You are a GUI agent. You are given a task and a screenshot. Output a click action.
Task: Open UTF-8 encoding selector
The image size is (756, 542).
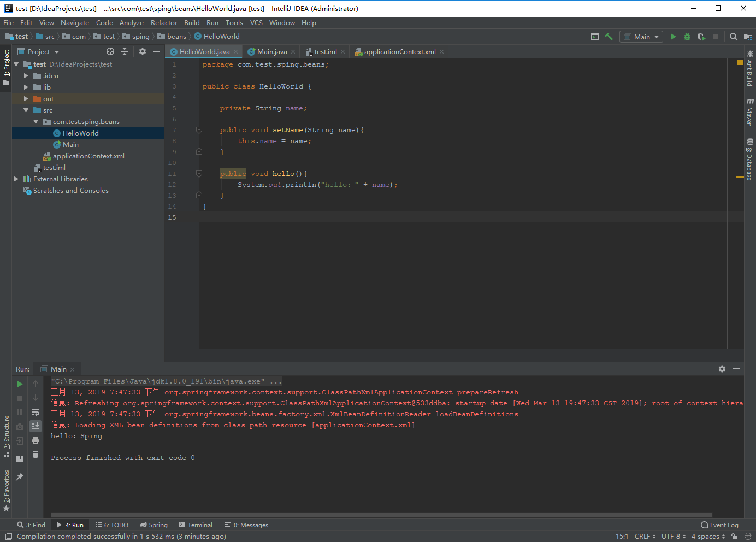[674, 537]
